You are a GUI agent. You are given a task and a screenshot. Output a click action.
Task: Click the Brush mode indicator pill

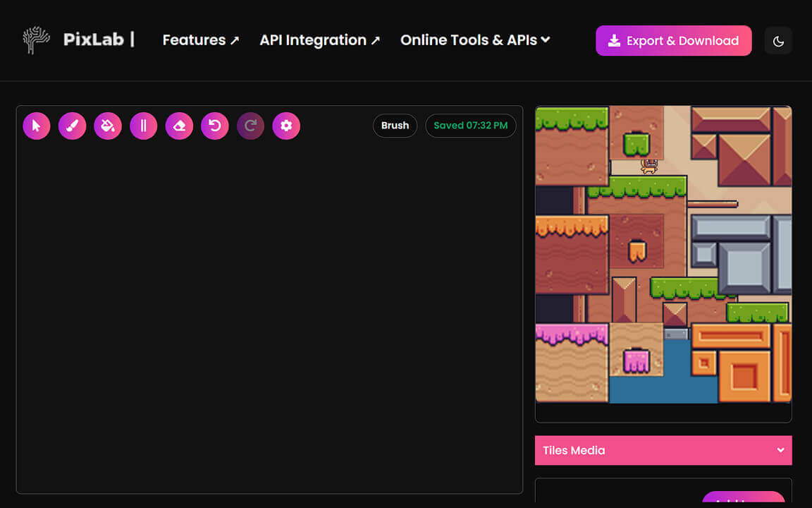[x=395, y=126]
